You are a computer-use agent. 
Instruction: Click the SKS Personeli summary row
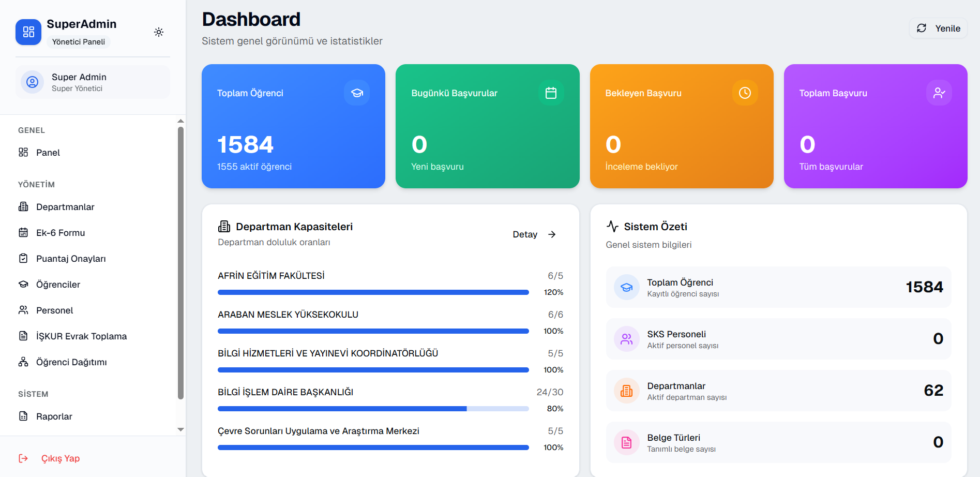point(778,339)
